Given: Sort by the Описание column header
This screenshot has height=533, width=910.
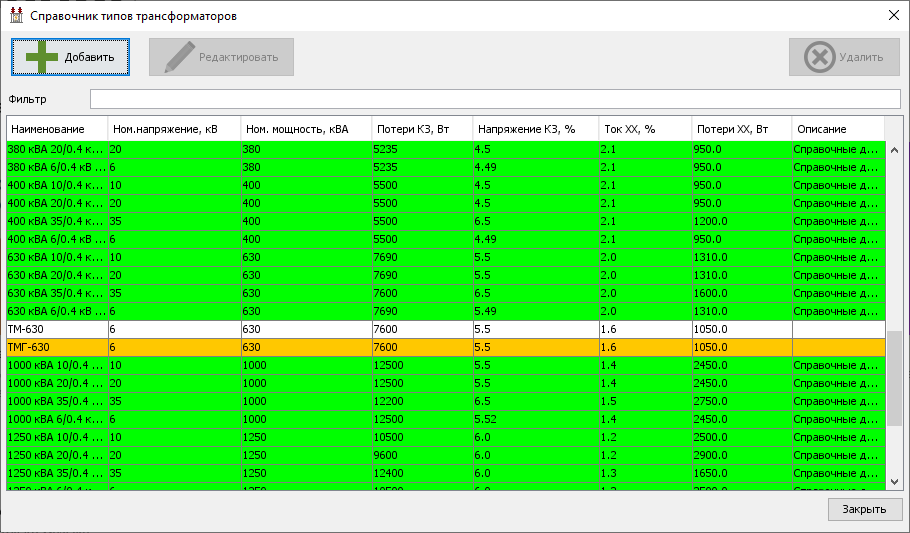Looking at the screenshot, I should [838, 129].
